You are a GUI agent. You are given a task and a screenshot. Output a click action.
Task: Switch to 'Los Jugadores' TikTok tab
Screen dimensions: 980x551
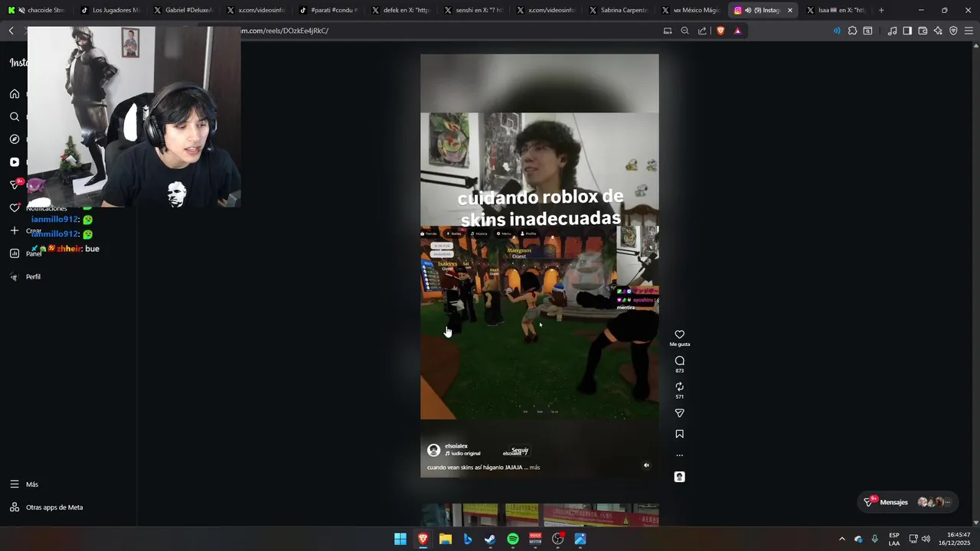[x=109, y=10]
